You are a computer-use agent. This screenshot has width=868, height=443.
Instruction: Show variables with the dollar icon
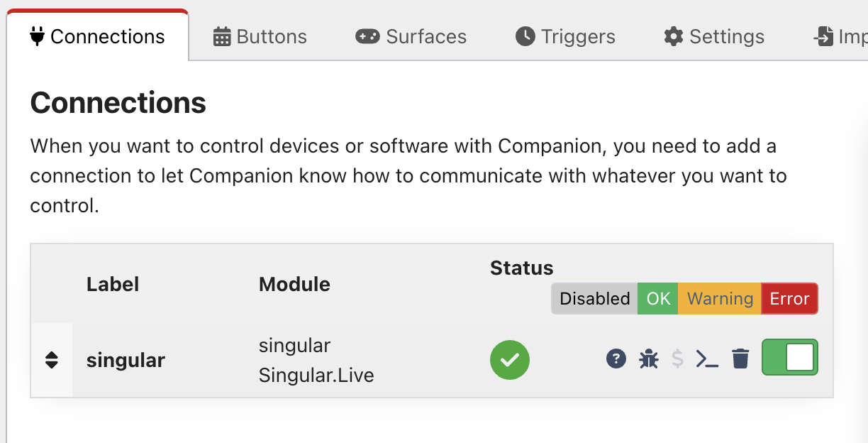pyautogui.click(x=677, y=359)
